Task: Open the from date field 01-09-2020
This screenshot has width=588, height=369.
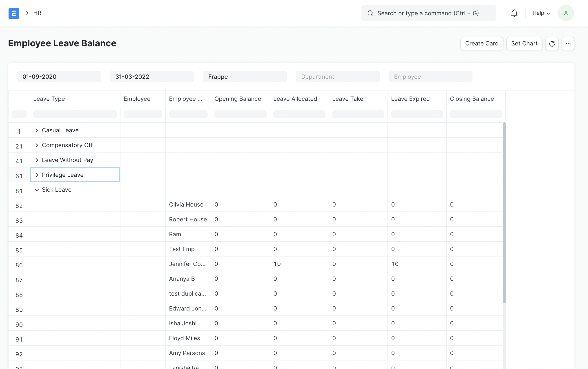Action: [59, 77]
